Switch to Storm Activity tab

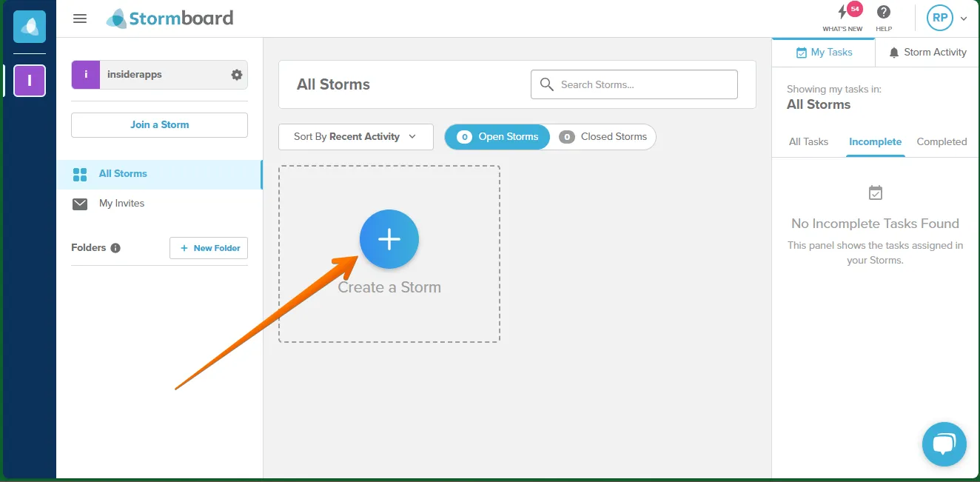[x=927, y=53]
